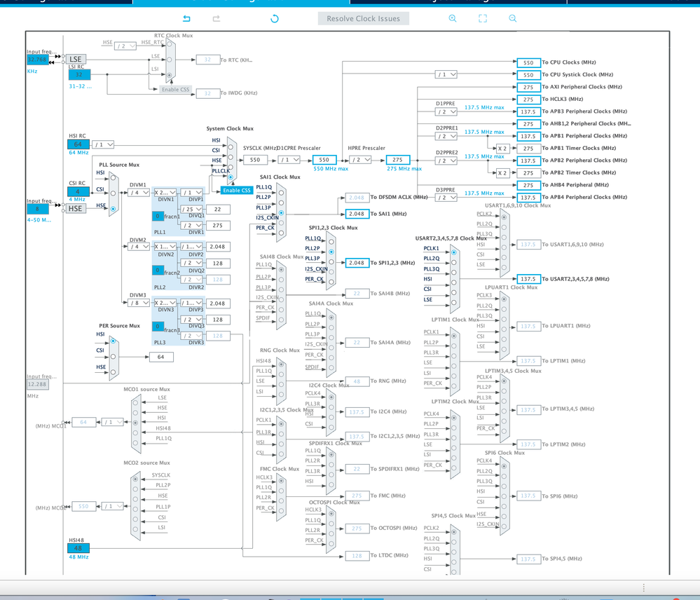The height and width of the screenshot is (600, 700).
Task: Click the PLL1 fracn1 value field
Action: [x=158, y=216]
